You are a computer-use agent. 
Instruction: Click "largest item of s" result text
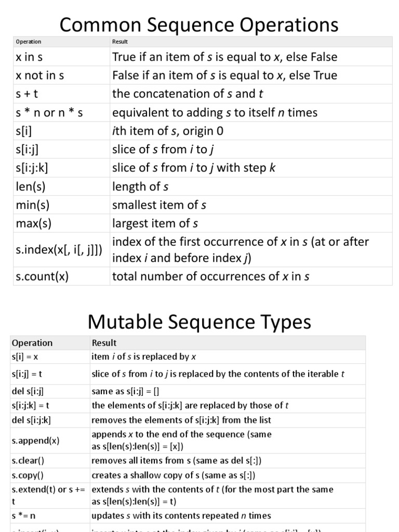[x=155, y=224]
